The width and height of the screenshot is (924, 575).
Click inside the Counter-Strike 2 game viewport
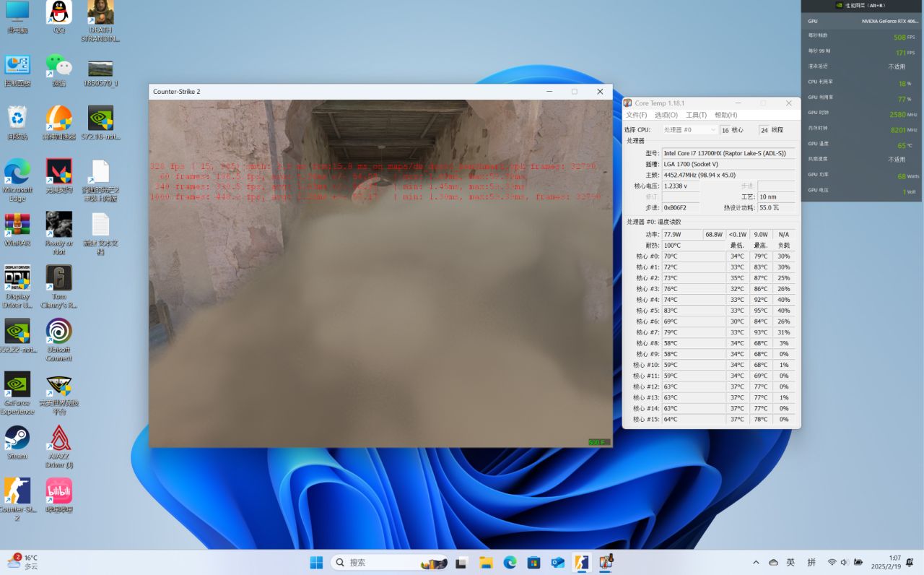point(380,274)
